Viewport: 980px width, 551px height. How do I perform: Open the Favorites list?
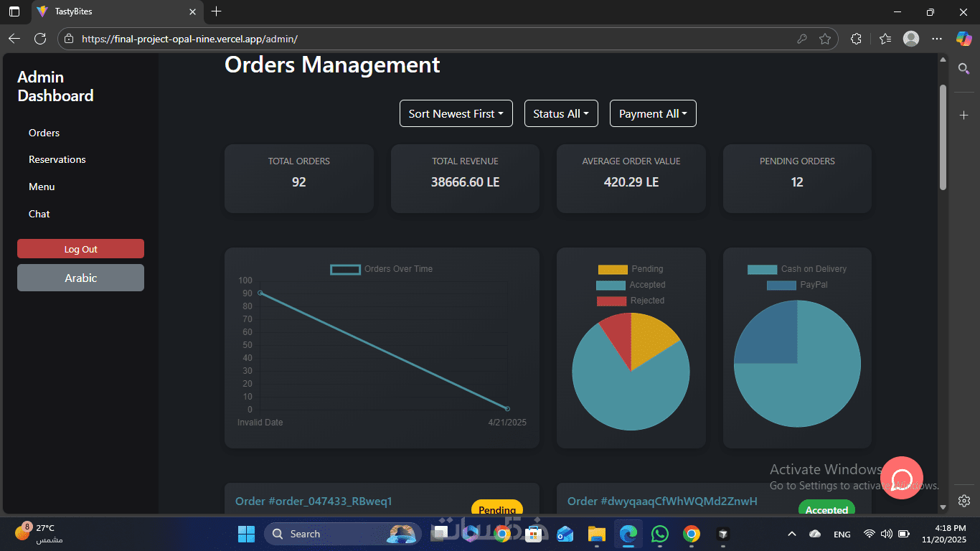coord(885,39)
